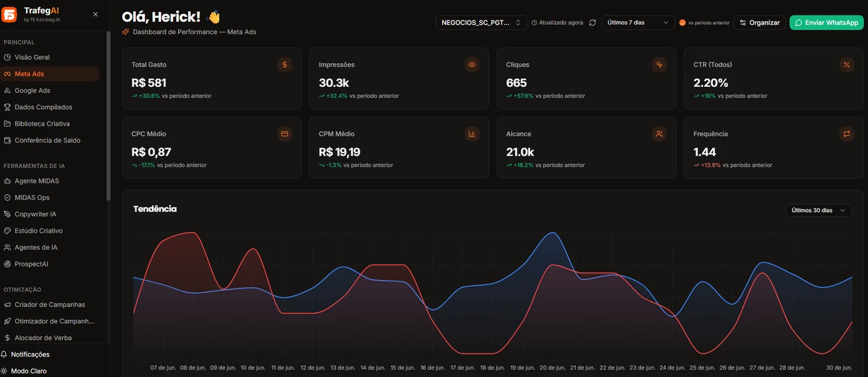Click the 2.20% CTR value
This screenshot has width=868, height=377.
point(711,82)
